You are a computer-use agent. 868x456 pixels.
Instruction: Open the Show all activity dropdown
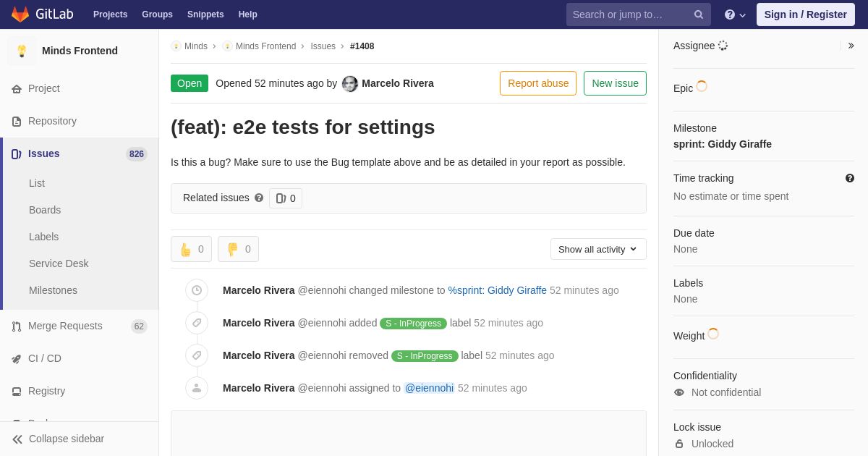pos(598,249)
